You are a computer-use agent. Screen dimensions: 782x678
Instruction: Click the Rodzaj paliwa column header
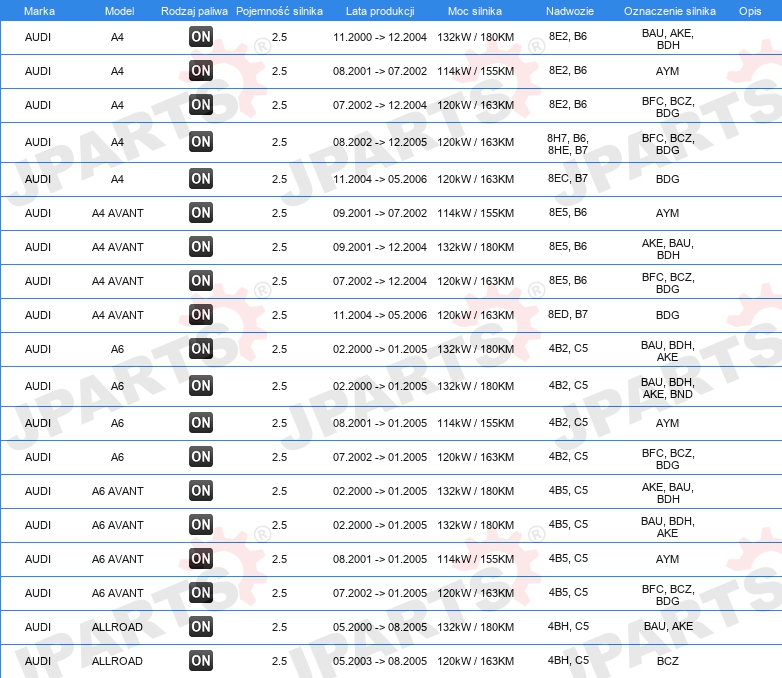(x=194, y=11)
